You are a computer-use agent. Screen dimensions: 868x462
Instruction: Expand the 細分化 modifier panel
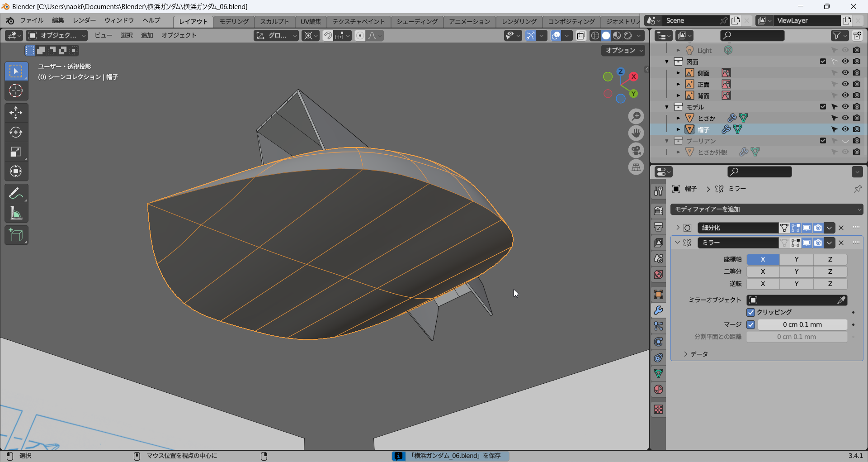tap(678, 228)
